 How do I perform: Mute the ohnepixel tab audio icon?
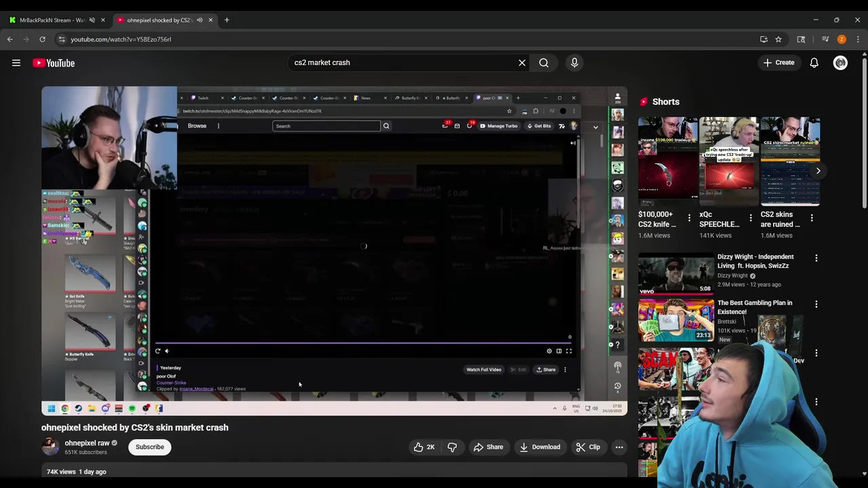coord(199,20)
